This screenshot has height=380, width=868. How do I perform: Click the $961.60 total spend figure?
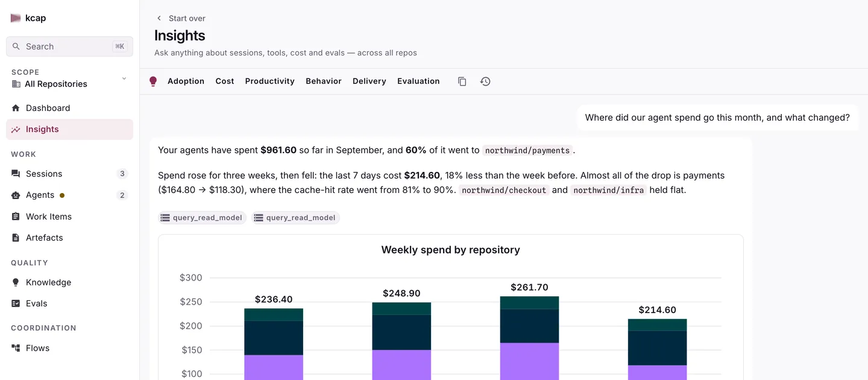(278, 150)
